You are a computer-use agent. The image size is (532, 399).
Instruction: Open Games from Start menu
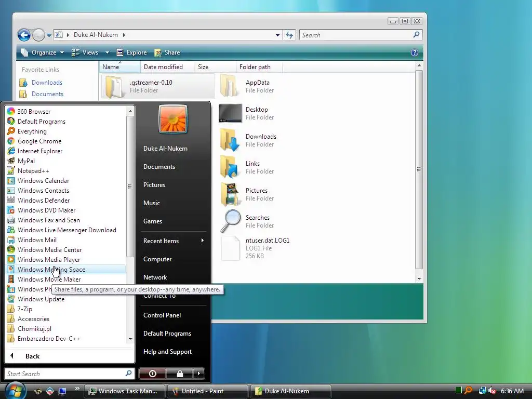tap(152, 221)
